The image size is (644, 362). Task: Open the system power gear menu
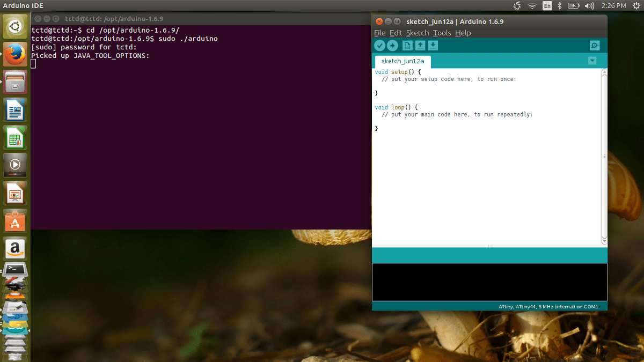[635, 6]
